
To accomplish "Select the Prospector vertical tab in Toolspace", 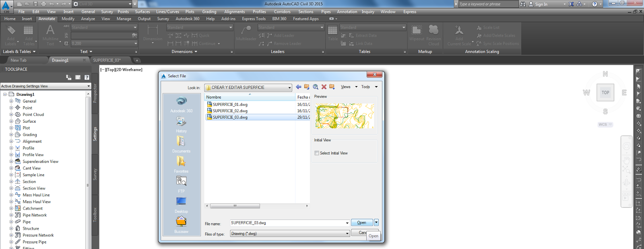I will pyautogui.click(x=95, y=93).
